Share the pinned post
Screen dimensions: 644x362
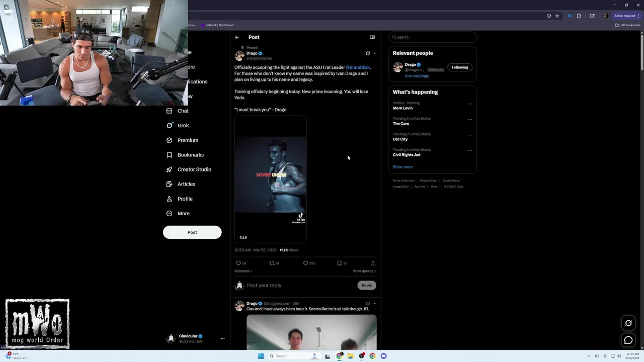tap(373, 263)
